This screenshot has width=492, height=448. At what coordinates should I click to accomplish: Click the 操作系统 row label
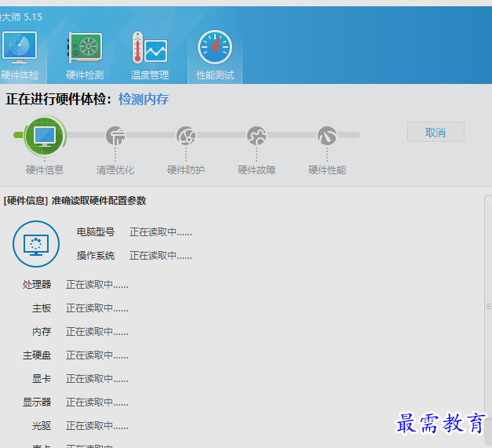96,256
